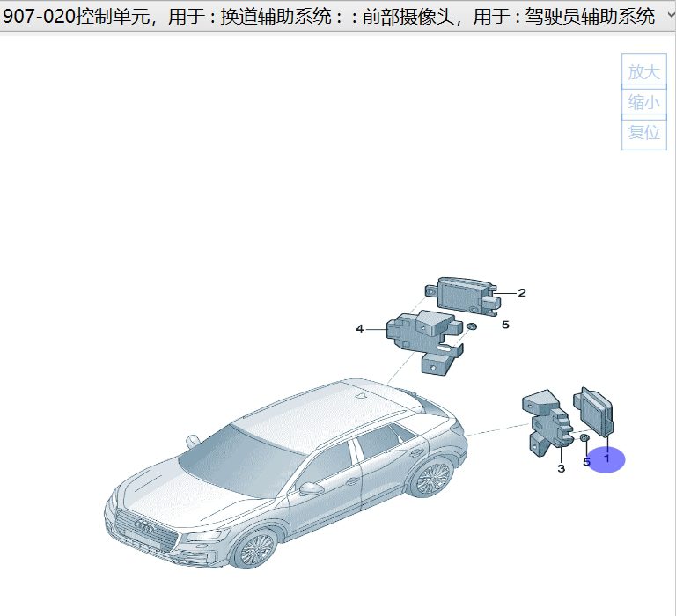Reset the diagram view with 复位

(x=643, y=133)
